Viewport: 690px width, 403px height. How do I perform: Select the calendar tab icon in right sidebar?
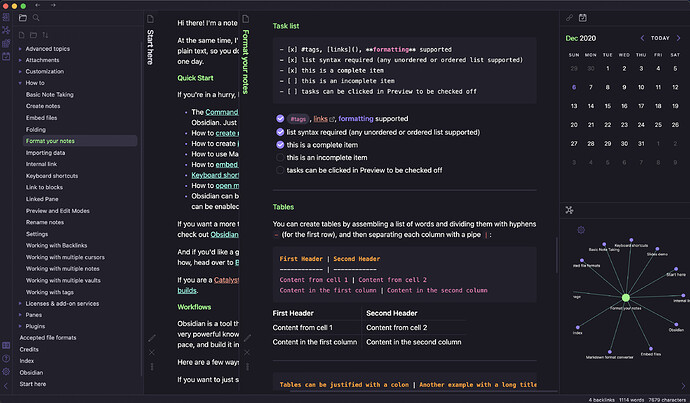point(583,18)
